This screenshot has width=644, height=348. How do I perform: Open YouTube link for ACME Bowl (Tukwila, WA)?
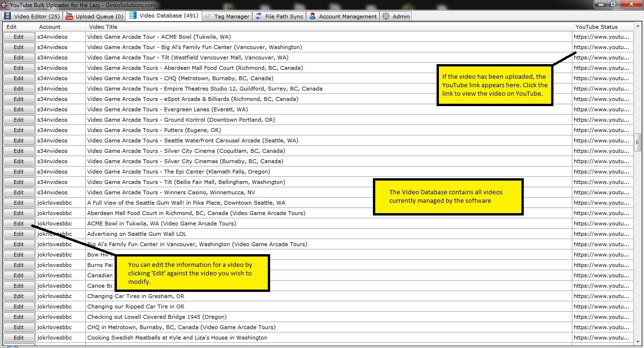coord(602,37)
